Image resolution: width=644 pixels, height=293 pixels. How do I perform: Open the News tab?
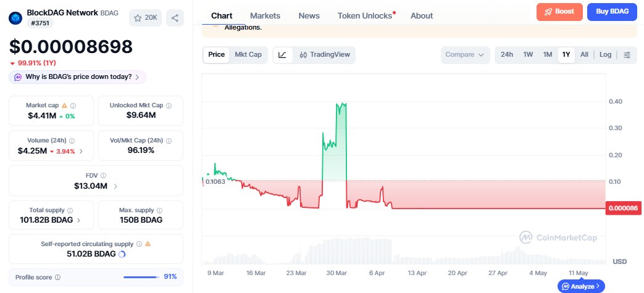pos(309,16)
